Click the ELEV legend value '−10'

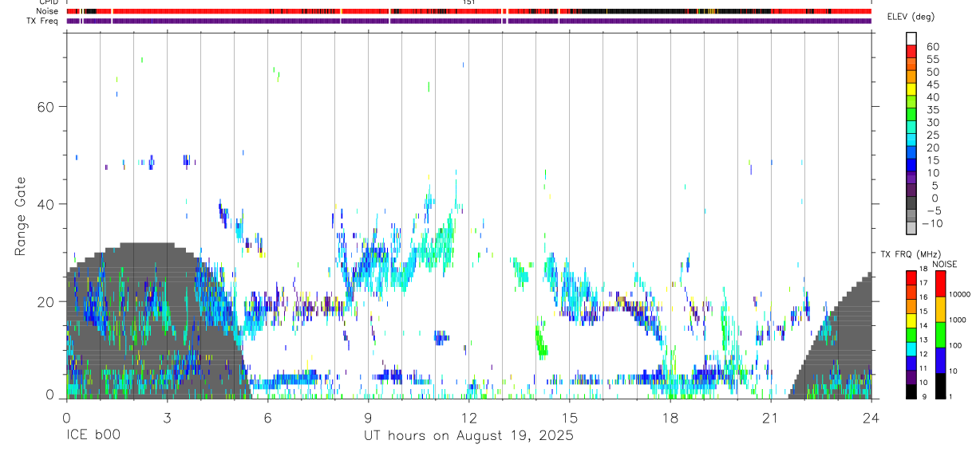click(931, 223)
